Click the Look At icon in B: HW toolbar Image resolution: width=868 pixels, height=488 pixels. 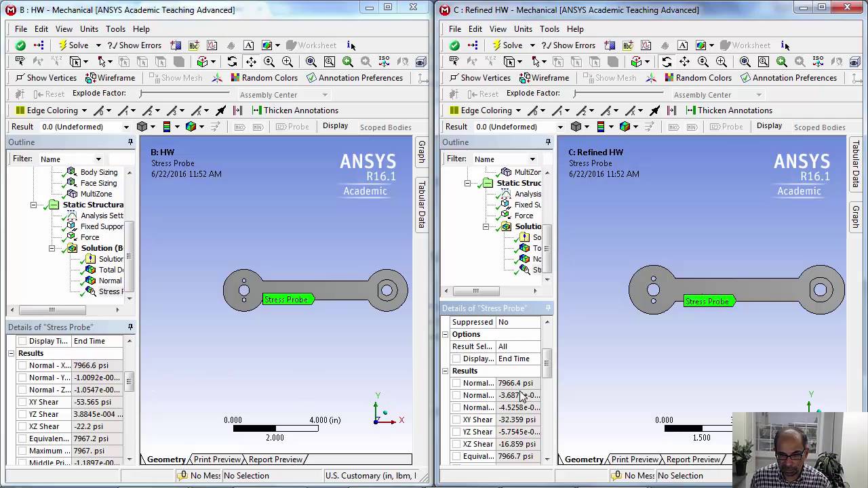402,62
